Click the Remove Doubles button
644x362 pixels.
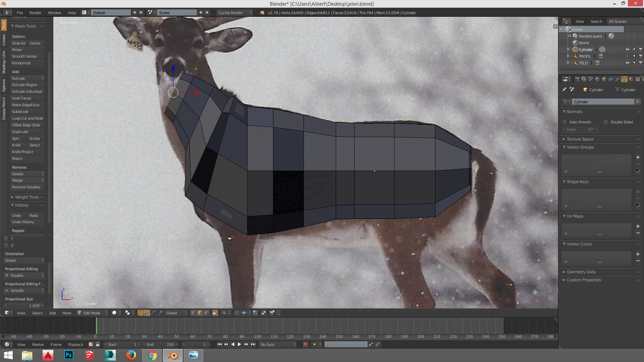(26, 187)
